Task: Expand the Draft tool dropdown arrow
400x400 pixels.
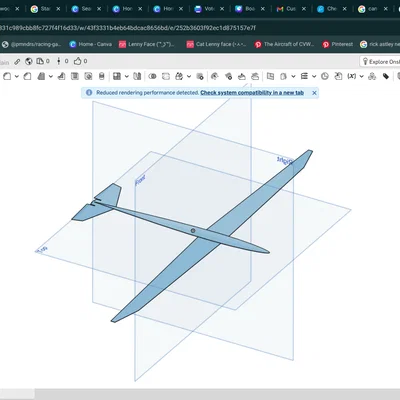Action: point(51,76)
